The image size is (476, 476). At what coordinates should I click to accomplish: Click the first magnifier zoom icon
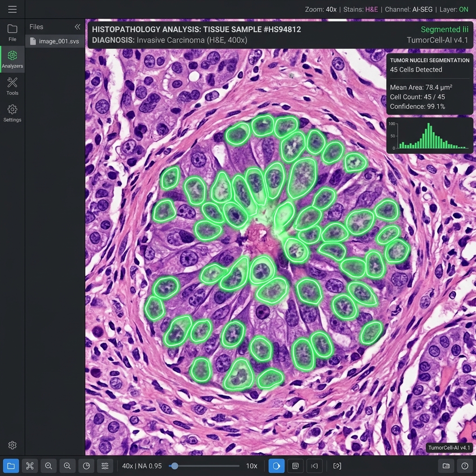[x=48, y=466]
